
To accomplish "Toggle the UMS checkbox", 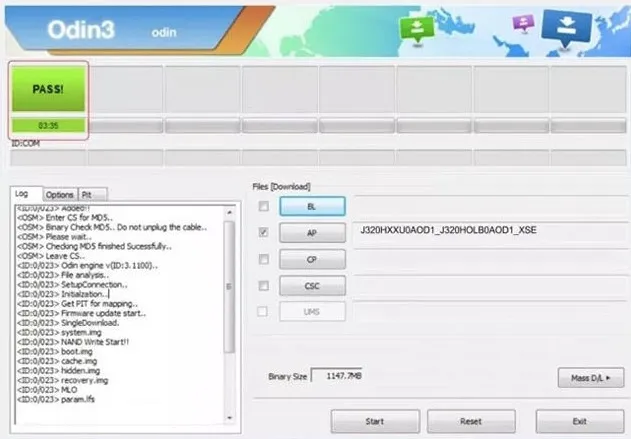I will point(262,311).
